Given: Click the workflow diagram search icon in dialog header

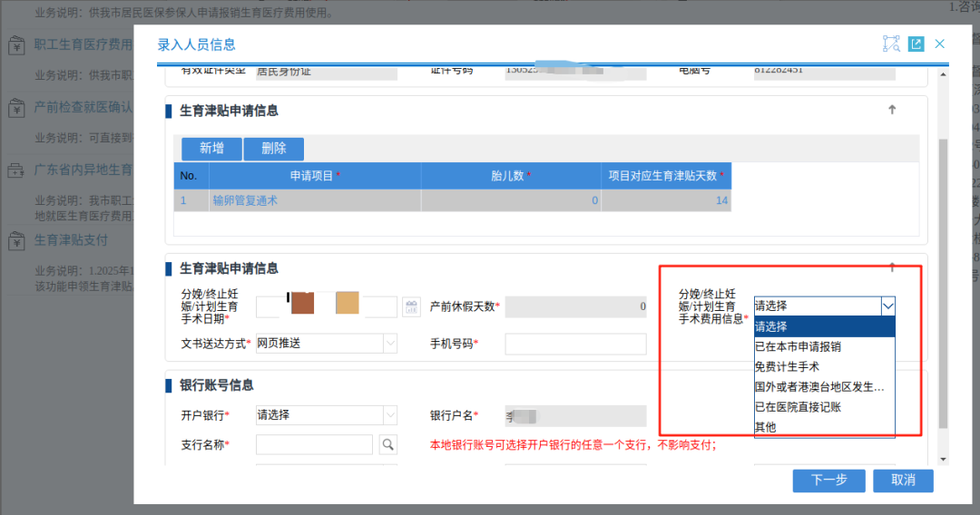Looking at the screenshot, I should (890, 44).
